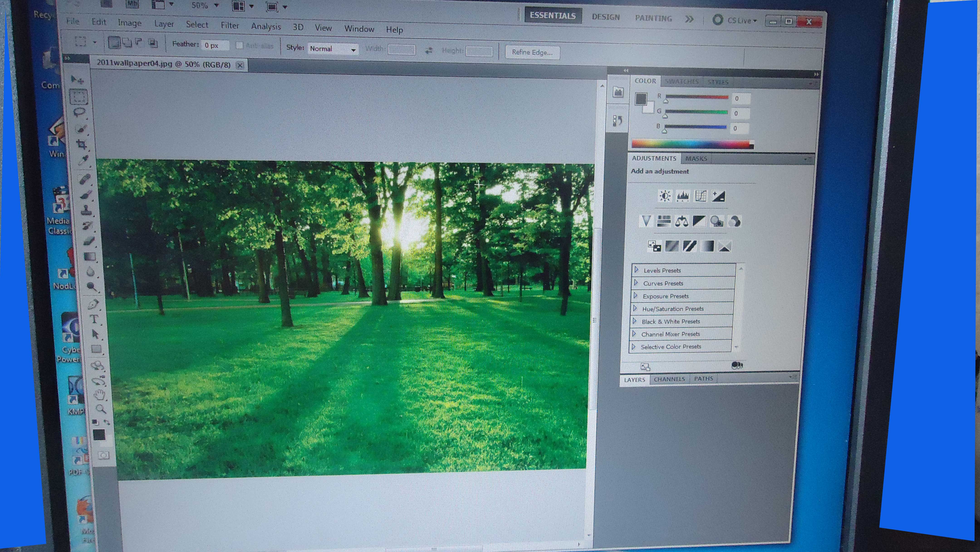This screenshot has width=980, height=552.
Task: Swap foreground and background colors
Action: coord(107,422)
